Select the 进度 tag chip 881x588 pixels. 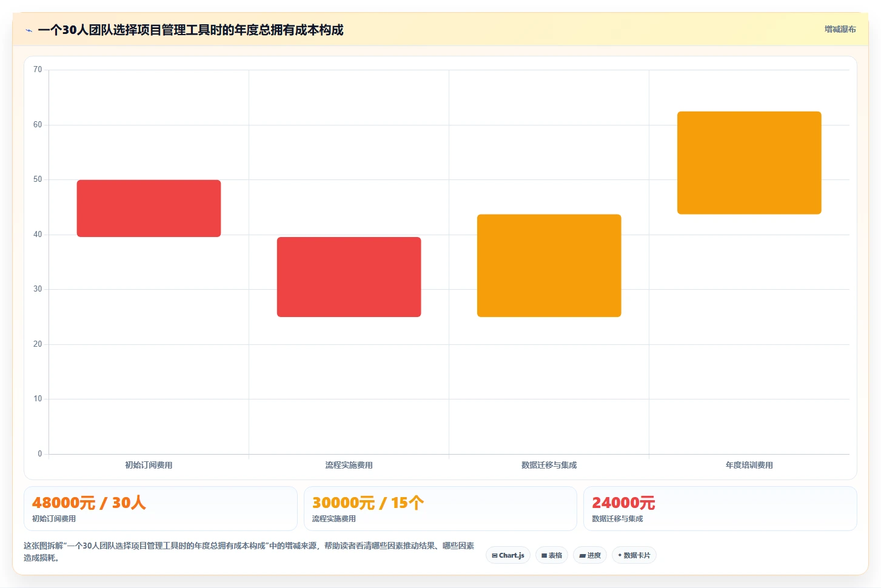[x=590, y=555]
